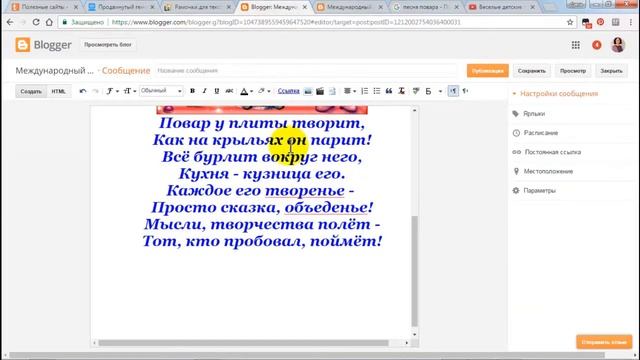Screen dimensions: 640x360
Task: Open the browser home page
Action: pyautogui.click(x=49, y=22)
